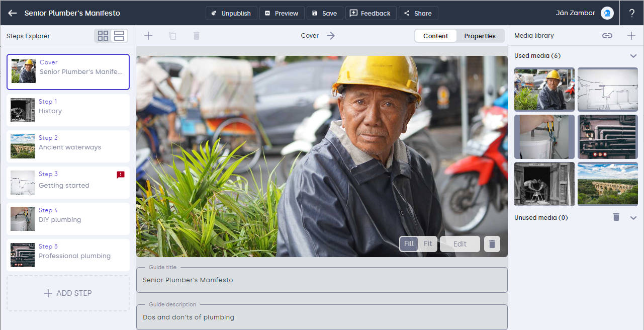Click the duplicate step icon
644x330 pixels.
coord(172,36)
